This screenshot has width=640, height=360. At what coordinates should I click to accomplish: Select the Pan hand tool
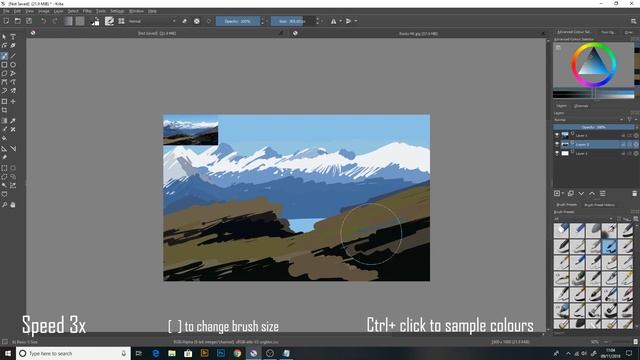click(13, 205)
